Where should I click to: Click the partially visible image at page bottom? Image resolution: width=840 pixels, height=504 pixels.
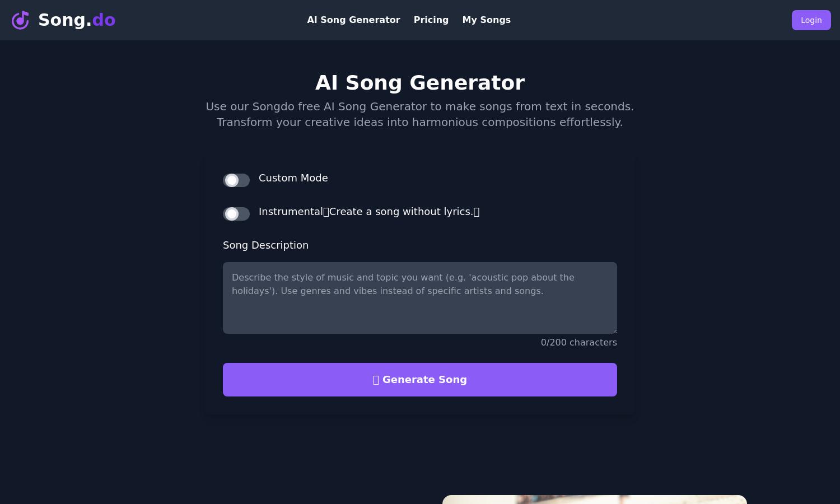(x=595, y=500)
